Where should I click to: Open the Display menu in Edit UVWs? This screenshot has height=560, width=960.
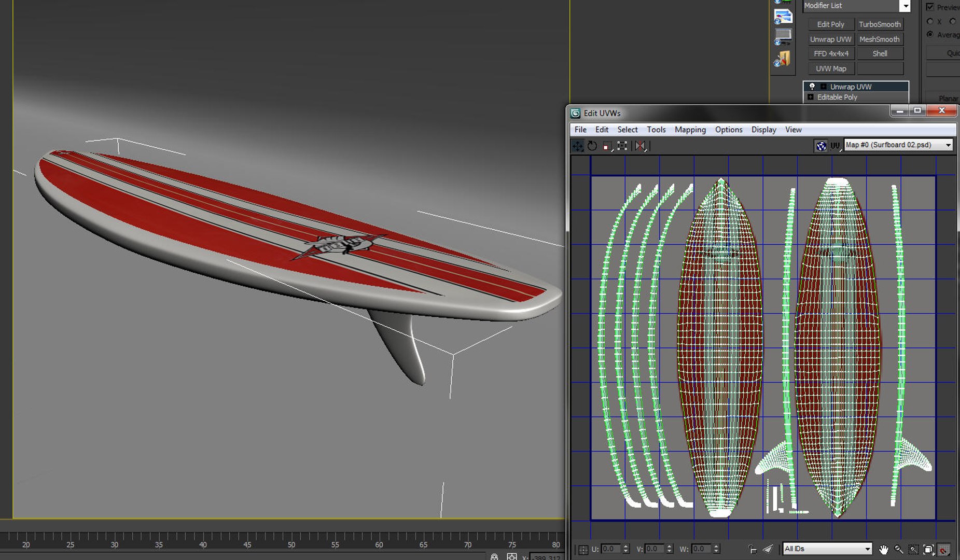click(x=764, y=130)
